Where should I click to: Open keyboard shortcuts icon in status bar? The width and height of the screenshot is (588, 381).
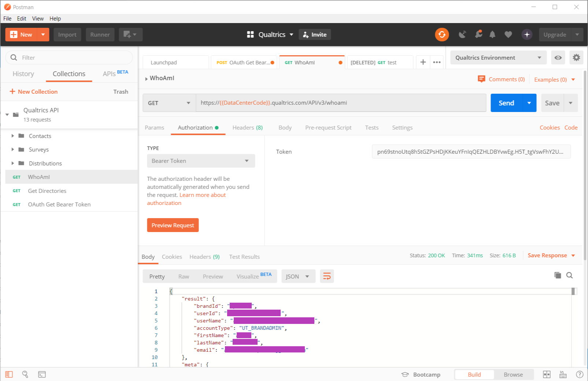563,374
